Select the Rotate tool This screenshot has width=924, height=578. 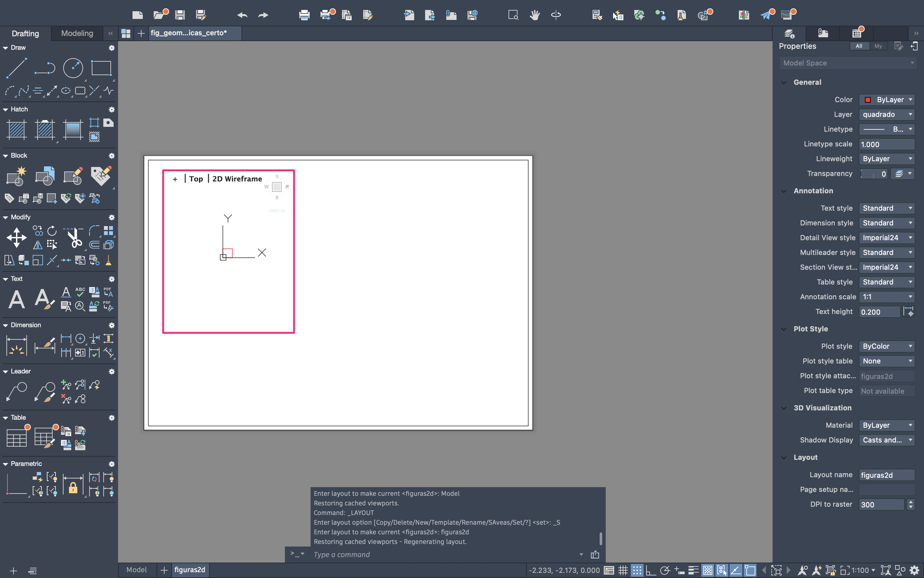pyautogui.click(x=52, y=231)
